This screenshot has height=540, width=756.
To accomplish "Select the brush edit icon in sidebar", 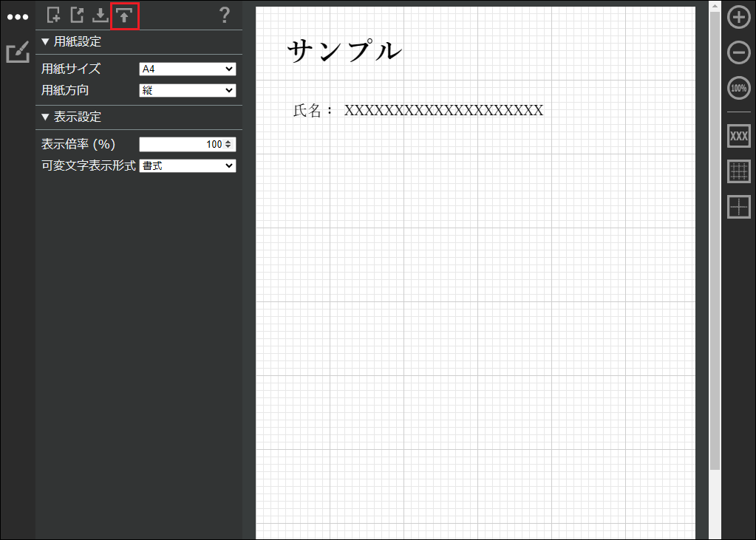I will click(x=17, y=53).
